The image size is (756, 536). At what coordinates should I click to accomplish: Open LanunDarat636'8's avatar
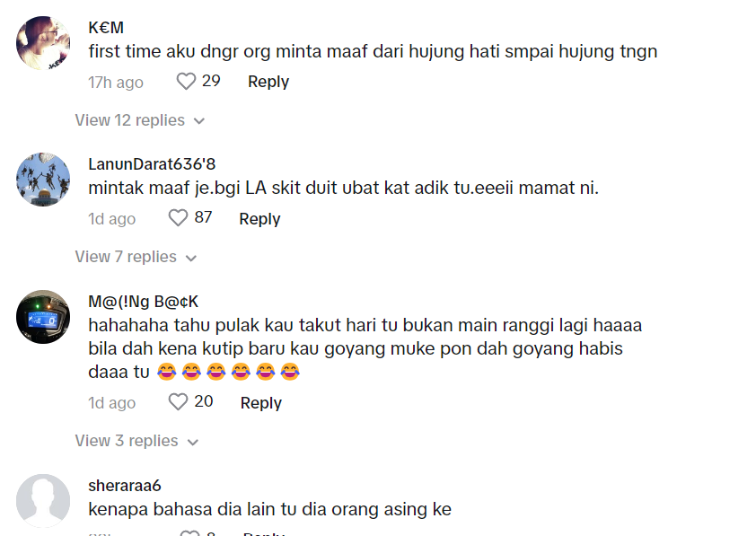[x=43, y=180]
